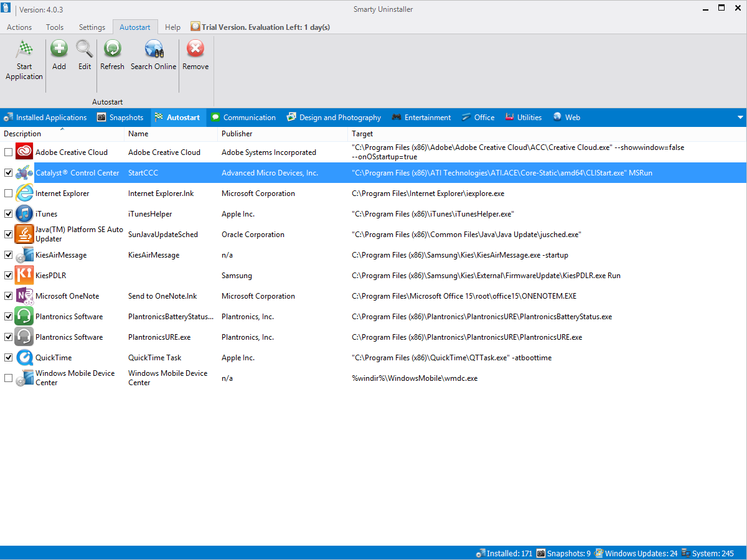747x560 pixels.
Task: Click the Snapshots camera icon in status bar
Action: click(541, 553)
